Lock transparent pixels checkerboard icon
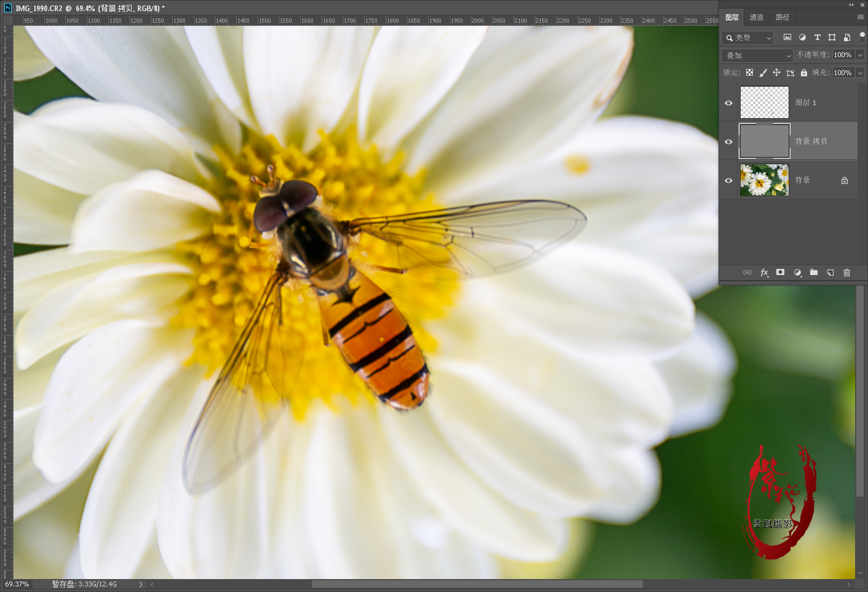 [x=749, y=73]
